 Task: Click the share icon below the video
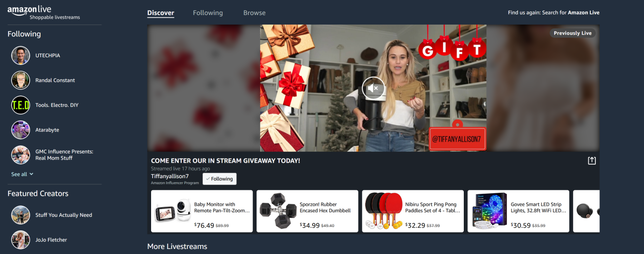click(x=592, y=160)
